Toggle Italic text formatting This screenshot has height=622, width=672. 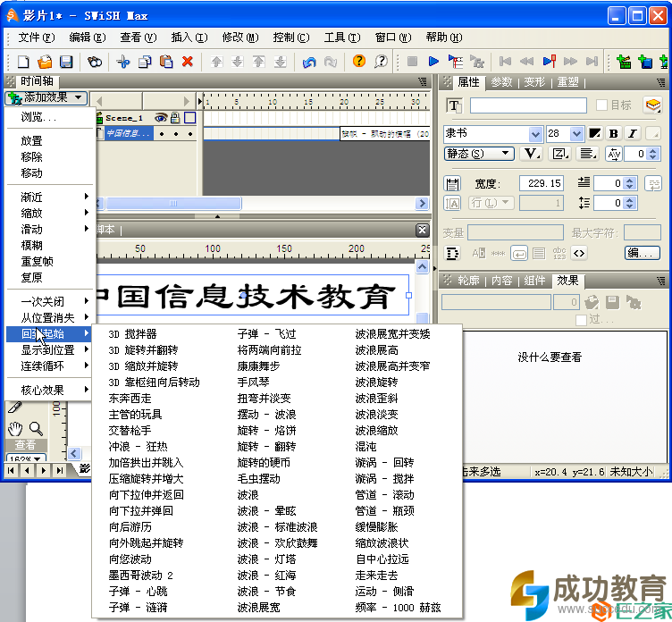[633, 134]
